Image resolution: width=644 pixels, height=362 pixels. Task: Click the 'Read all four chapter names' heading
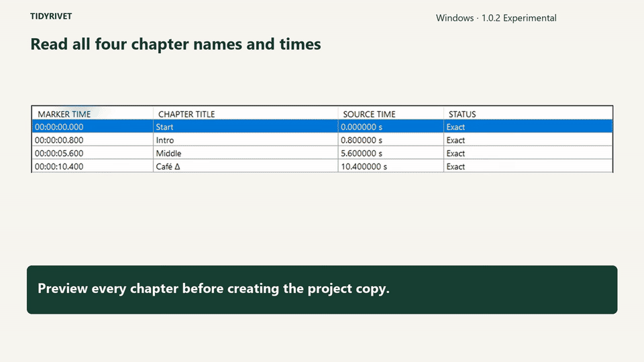tap(175, 44)
